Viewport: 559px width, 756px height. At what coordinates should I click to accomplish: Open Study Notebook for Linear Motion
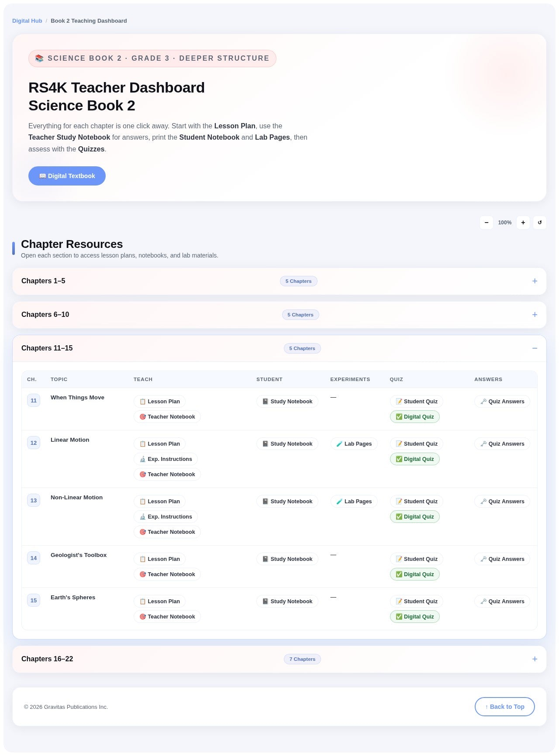(x=287, y=444)
